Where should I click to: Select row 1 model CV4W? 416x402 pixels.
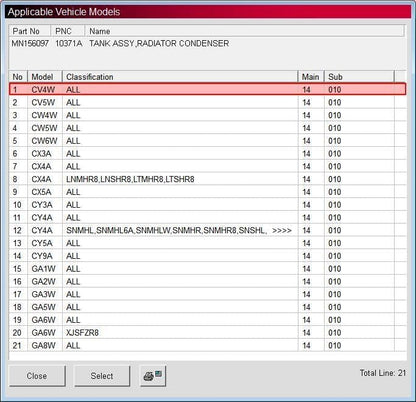tap(207, 89)
